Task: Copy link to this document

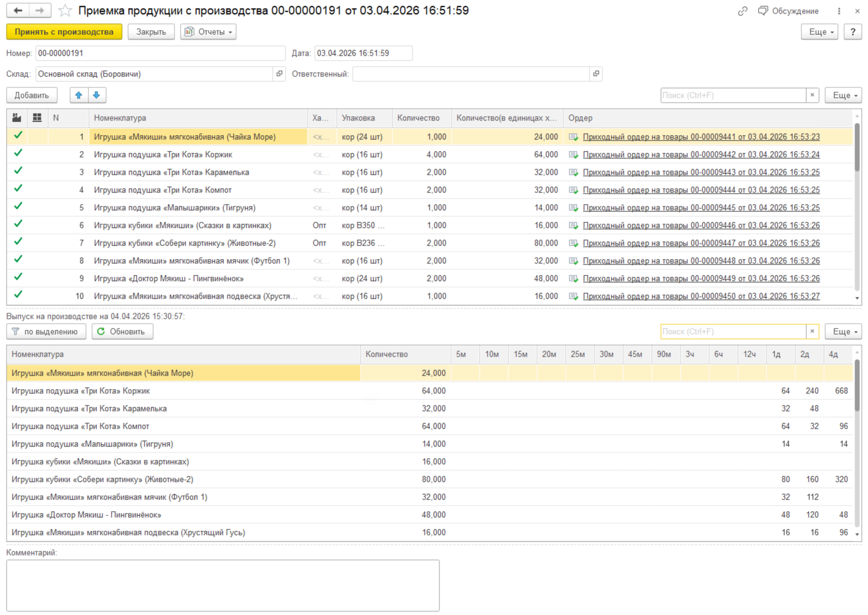Action: pyautogui.click(x=742, y=11)
